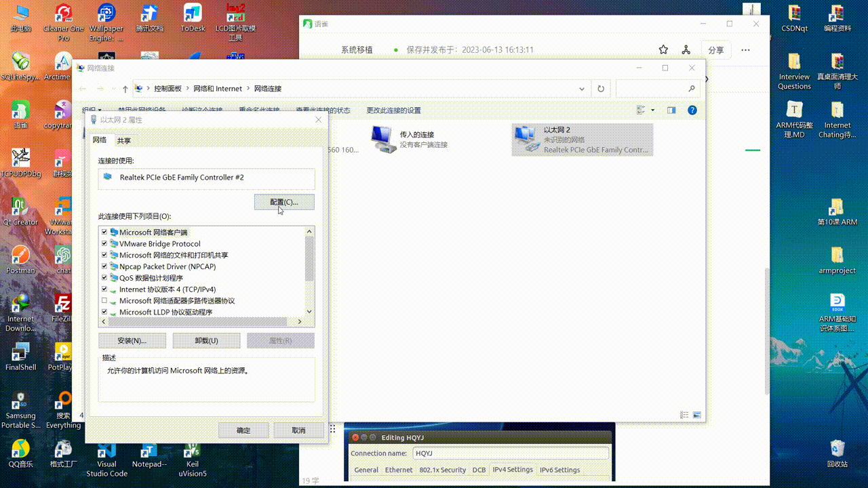Click the 搜索 Everything desktop icon
The width and height of the screenshot is (868, 488).
pos(64,409)
